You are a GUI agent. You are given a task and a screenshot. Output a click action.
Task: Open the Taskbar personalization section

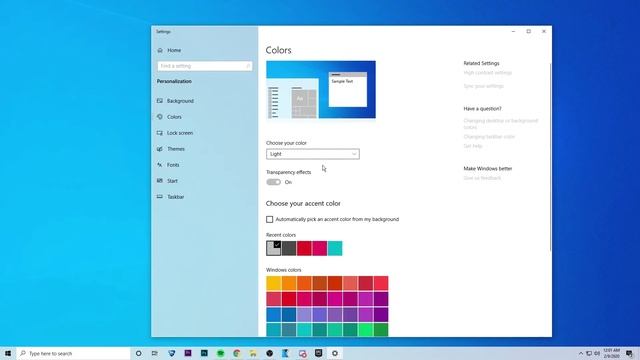176,197
